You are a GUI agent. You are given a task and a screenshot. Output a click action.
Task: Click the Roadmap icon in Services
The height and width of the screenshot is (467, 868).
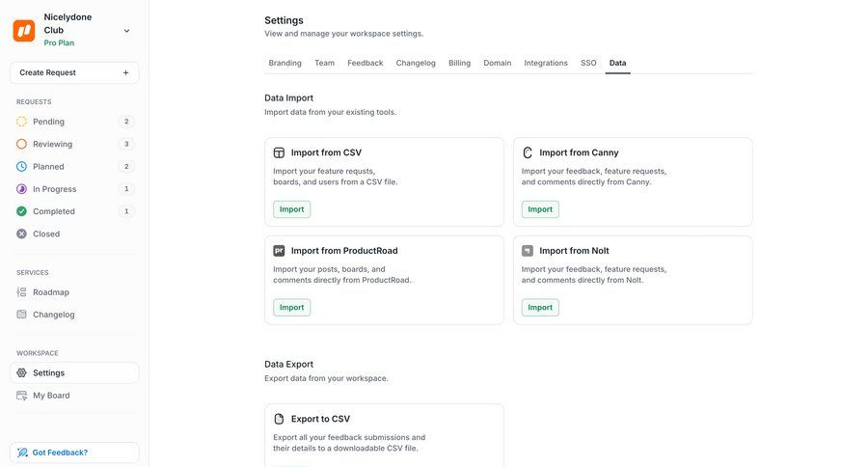pos(22,292)
